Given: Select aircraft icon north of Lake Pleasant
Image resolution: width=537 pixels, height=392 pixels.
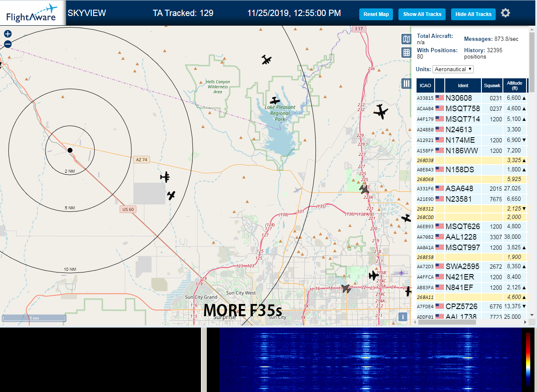Looking at the screenshot, I should click(266, 60).
